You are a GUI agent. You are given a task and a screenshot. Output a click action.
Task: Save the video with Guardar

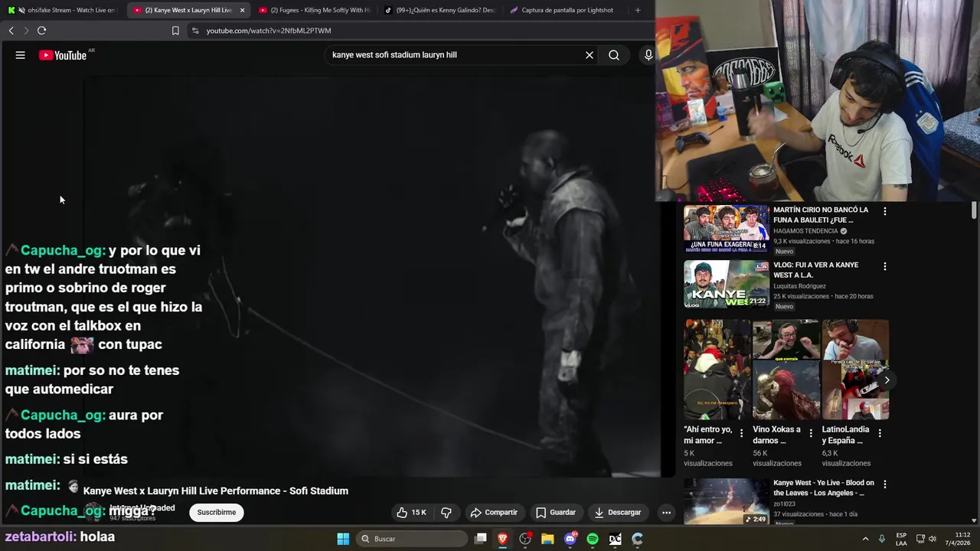(556, 512)
